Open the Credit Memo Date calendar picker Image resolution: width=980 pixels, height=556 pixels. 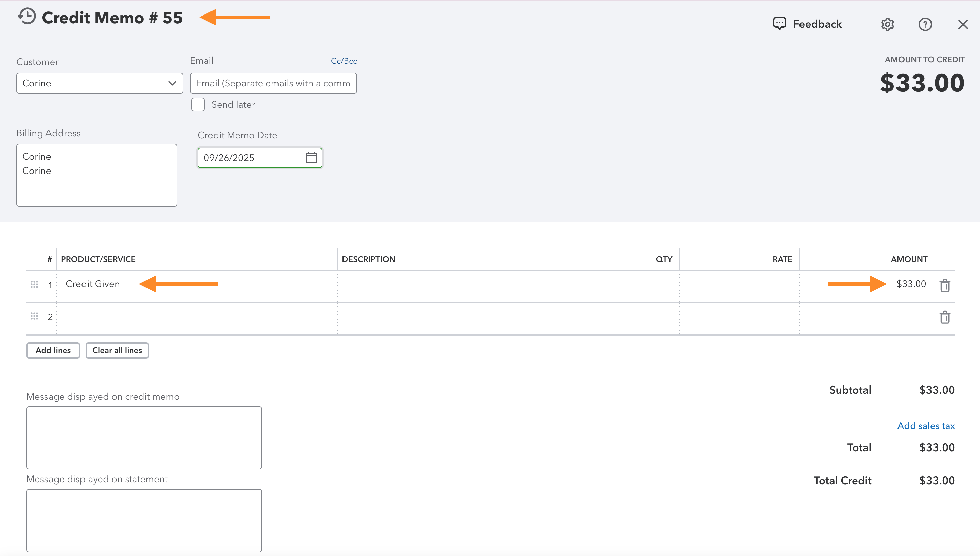311,158
